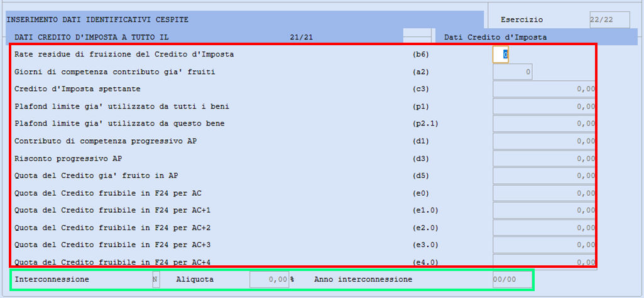Viewport: 644px width, 298px height.
Task: Click the F24 per AC+2 (e2.0) field
Action: pos(544,228)
